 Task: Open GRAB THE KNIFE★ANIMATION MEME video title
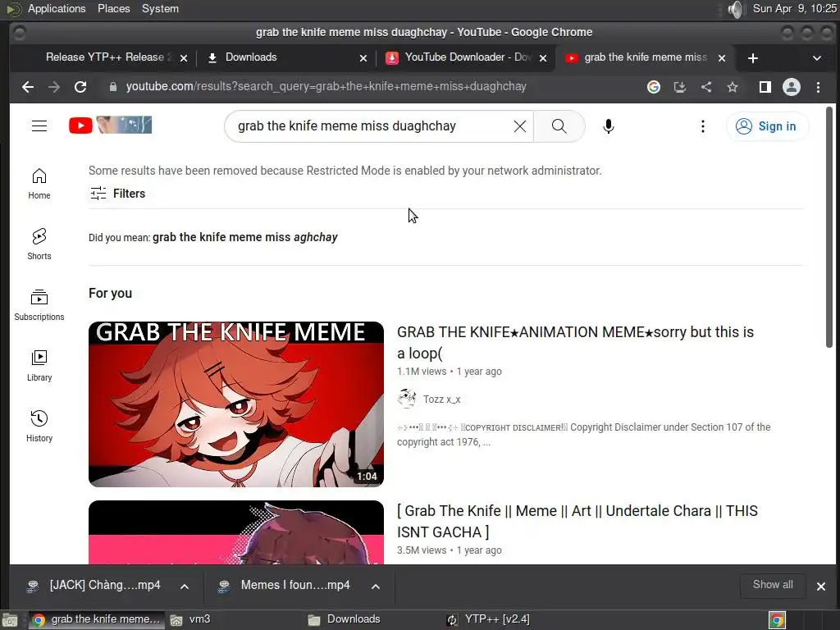pos(575,342)
